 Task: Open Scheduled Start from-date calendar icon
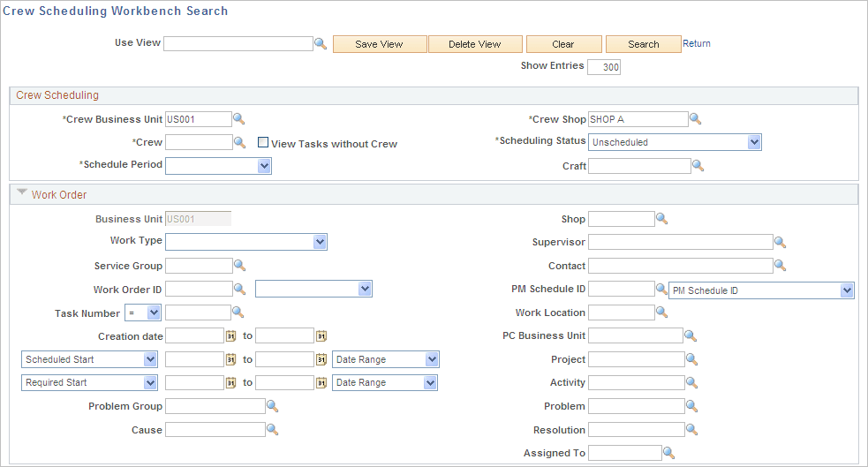click(x=230, y=359)
